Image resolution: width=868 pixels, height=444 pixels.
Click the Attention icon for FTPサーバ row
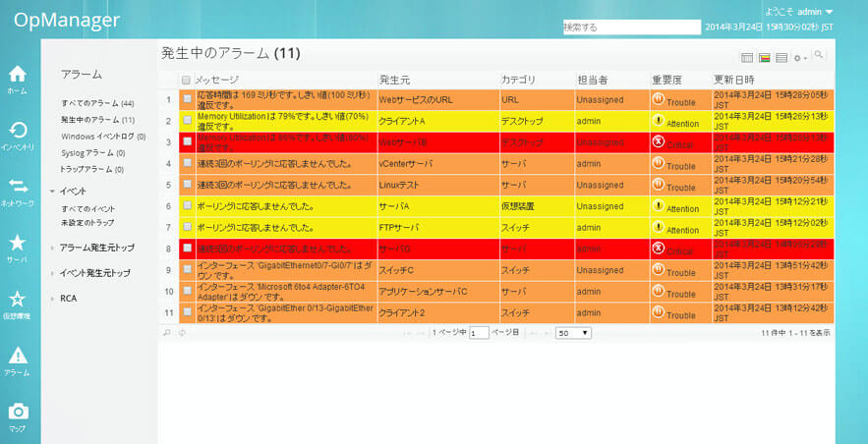point(658,227)
